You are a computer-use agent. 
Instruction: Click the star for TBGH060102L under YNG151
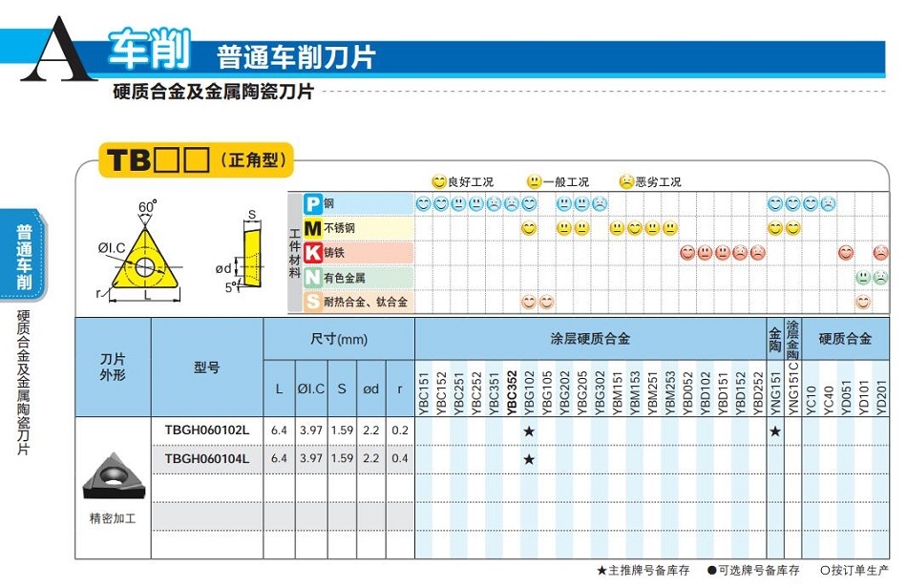click(775, 431)
